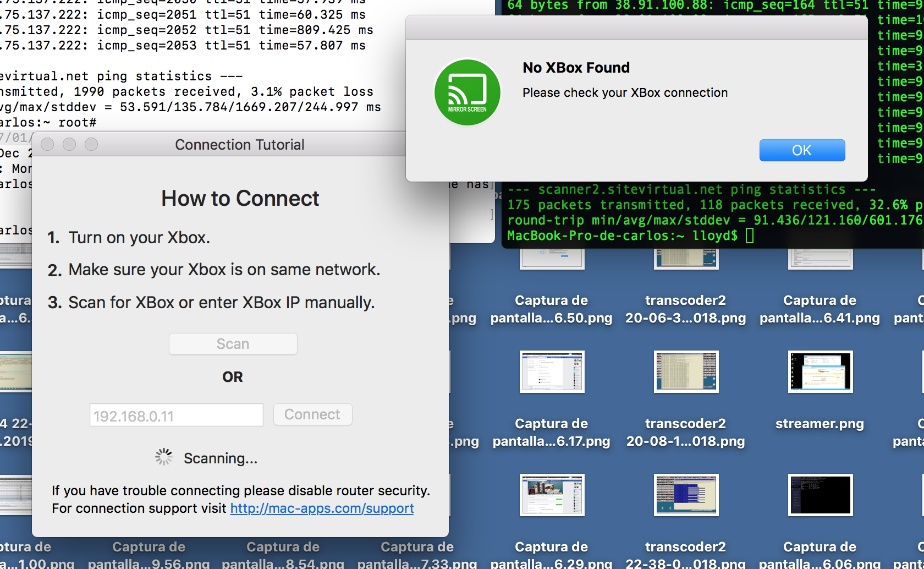Click the 'No XBox Found' dialog title
The image size is (924, 569).
point(576,68)
